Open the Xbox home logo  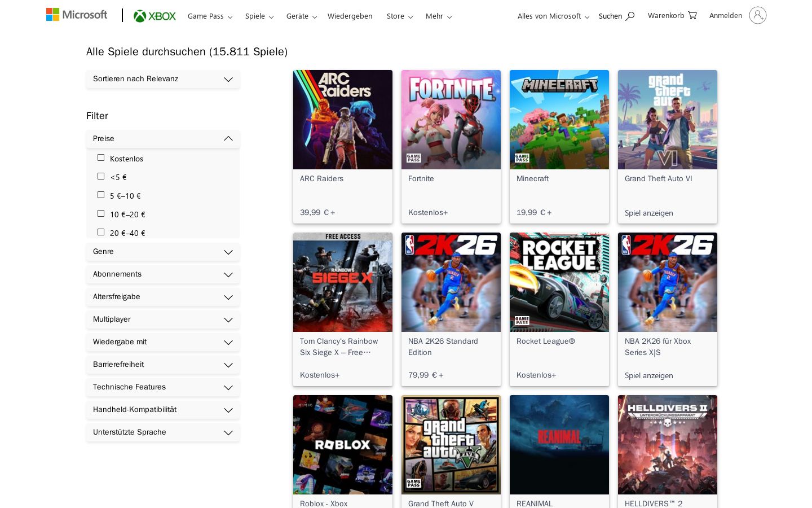[155, 16]
